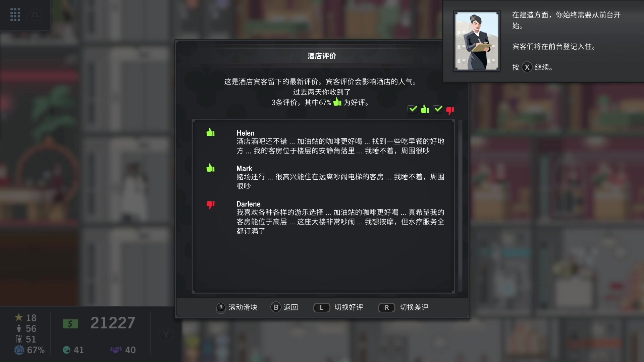Screen dimensions: 644x362
Task: Click the B 返回 back button
Action: (284, 307)
